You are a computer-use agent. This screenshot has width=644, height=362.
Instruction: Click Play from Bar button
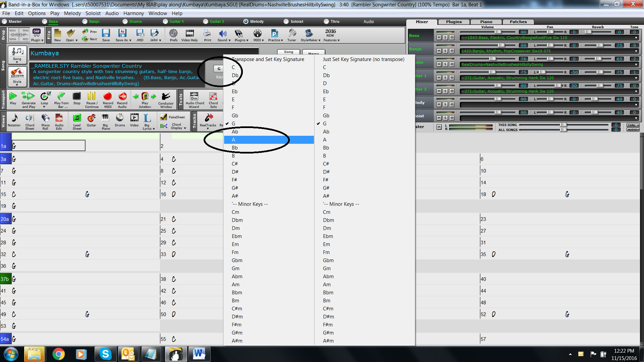coord(61,100)
